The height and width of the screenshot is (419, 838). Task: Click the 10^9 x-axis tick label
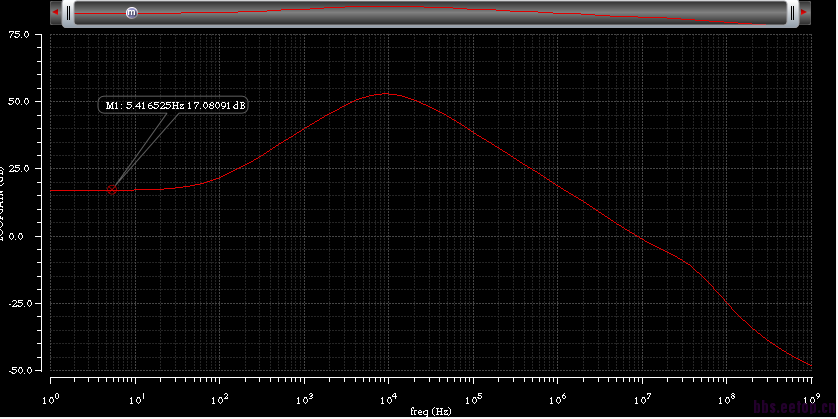pyautogui.click(x=812, y=398)
